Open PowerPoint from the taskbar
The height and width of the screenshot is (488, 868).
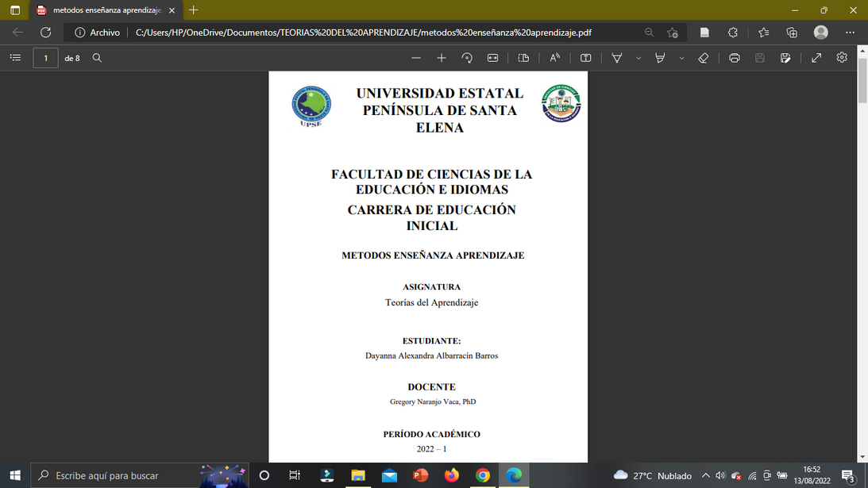click(x=420, y=475)
